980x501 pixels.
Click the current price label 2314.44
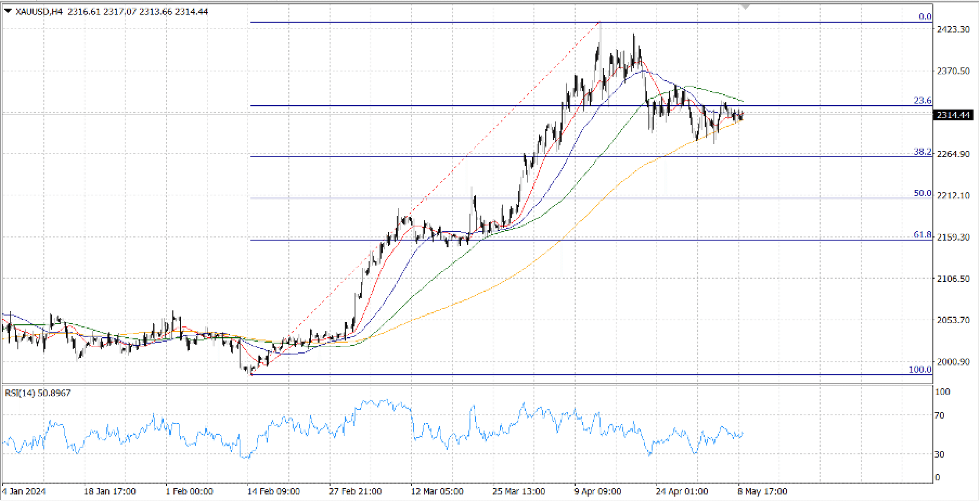(953, 115)
